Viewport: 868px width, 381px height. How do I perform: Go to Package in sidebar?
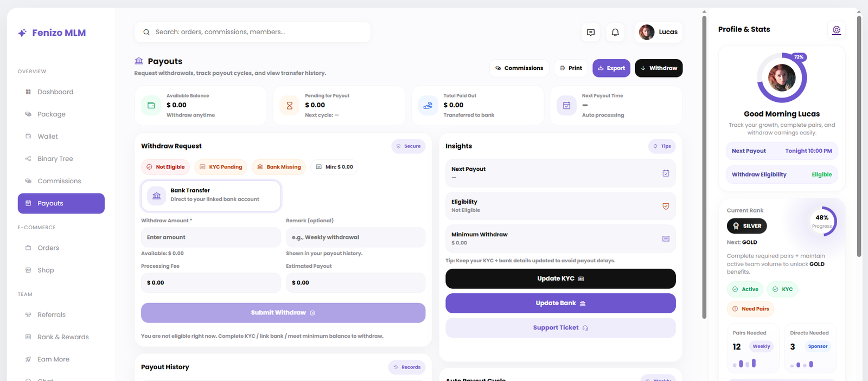tap(61, 114)
